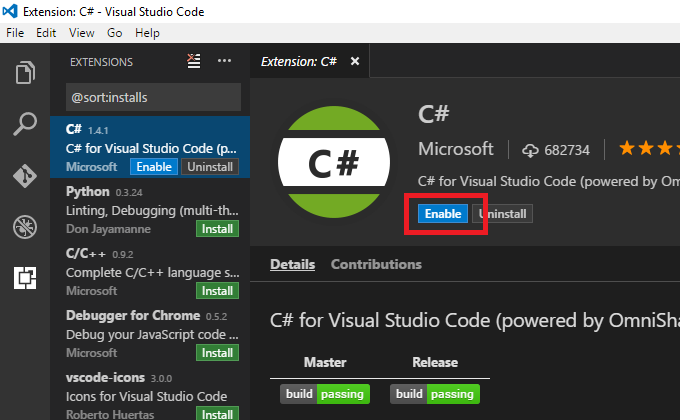Select the Python 0.3.24 extension row
This screenshot has height=420, width=680.
(x=150, y=209)
